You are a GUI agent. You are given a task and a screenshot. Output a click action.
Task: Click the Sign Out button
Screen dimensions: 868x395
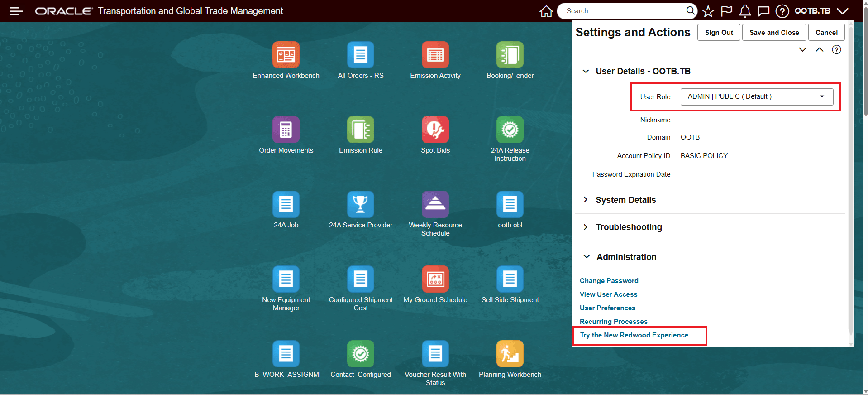coord(719,32)
